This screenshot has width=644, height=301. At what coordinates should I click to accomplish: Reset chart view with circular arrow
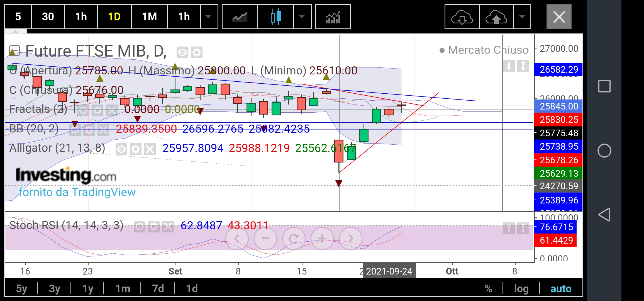coord(294,238)
